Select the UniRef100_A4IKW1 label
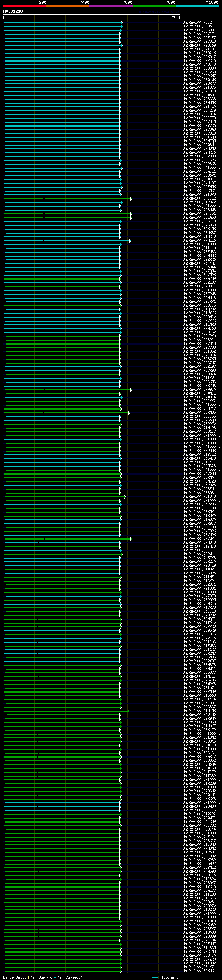Image resolution: width=222 pixels, height=980 pixels. tap(199, 49)
